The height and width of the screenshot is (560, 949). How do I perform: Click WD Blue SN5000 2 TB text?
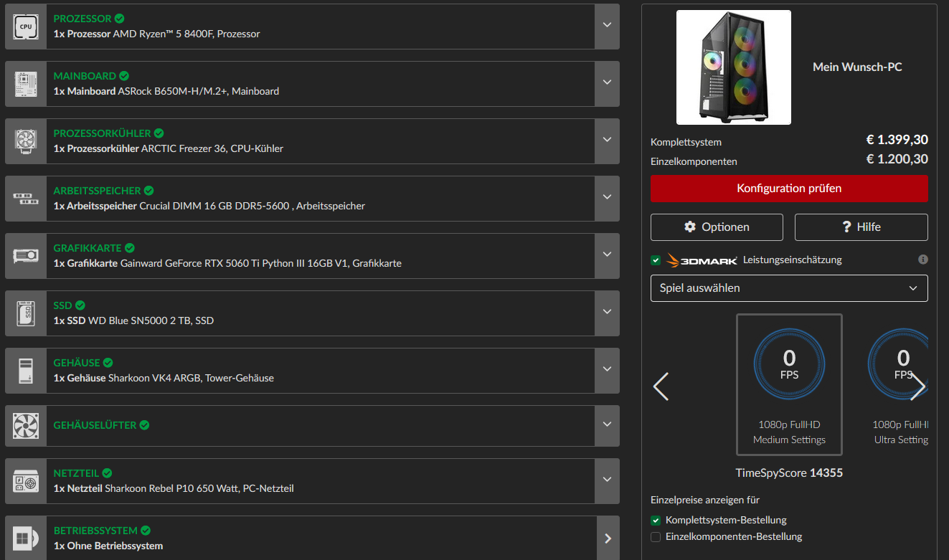click(x=139, y=321)
